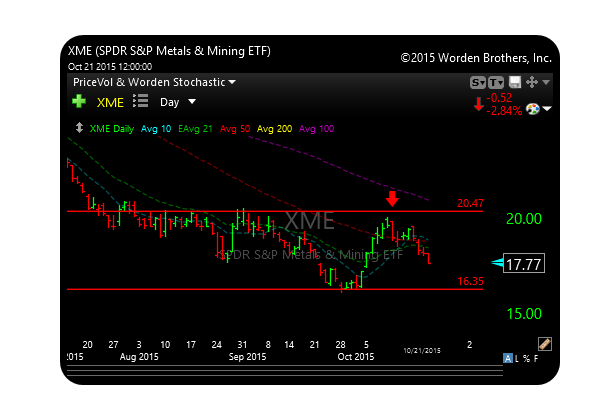Click the four-arrow move pane icon
This screenshot has height=400, width=600.
pyautogui.click(x=532, y=82)
